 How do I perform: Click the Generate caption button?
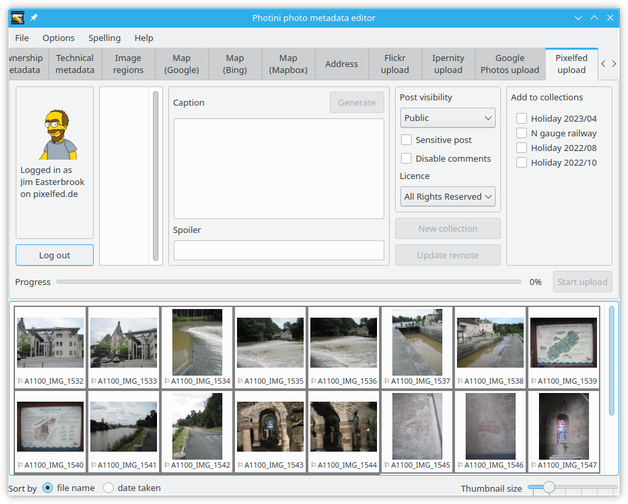(356, 103)
